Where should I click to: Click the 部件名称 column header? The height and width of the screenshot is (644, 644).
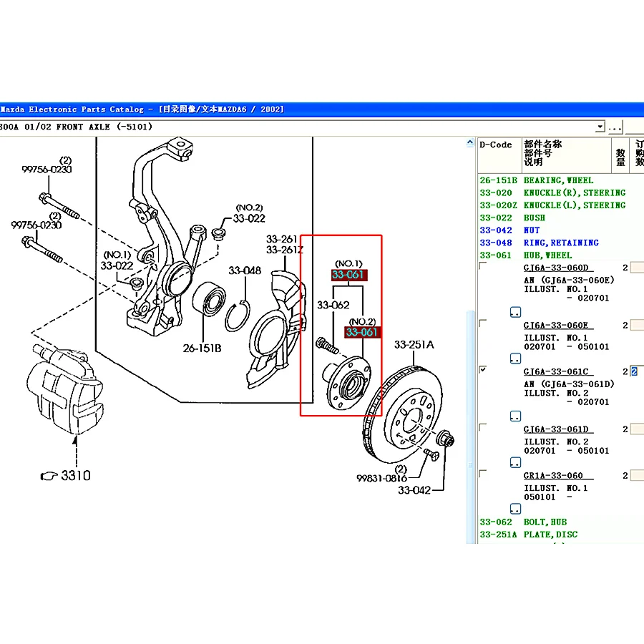(567, 155)
